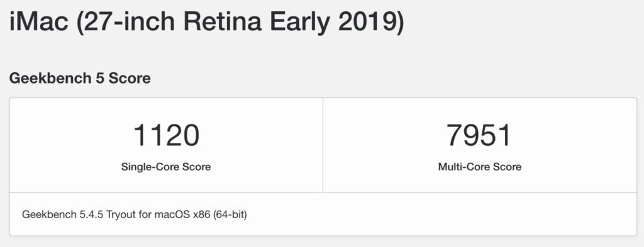Image resolution: width=644 pixels, height=247 pixels.
Task: Click 27-inch in the page title
Action: pyautogui.click(x=130, y=22)
